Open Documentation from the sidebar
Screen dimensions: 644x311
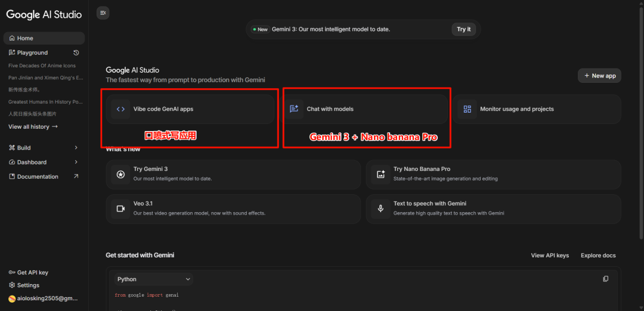[44, 176]
